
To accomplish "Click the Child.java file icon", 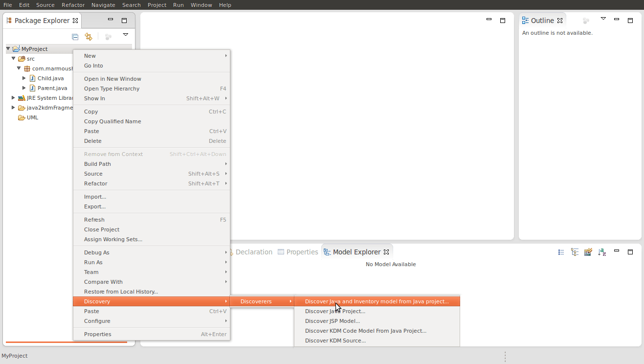I will pyautogui.click(x=32, y=78).
